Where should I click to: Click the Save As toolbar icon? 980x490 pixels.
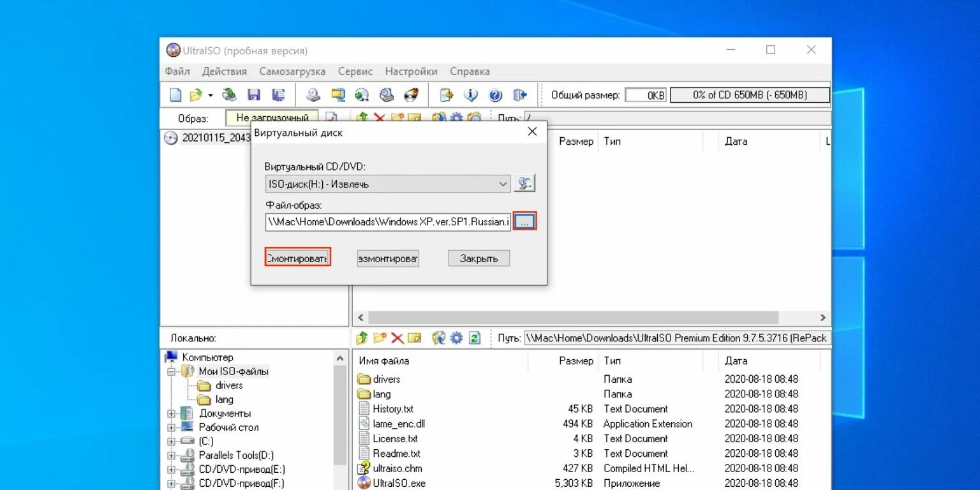(x=278, y=95)
